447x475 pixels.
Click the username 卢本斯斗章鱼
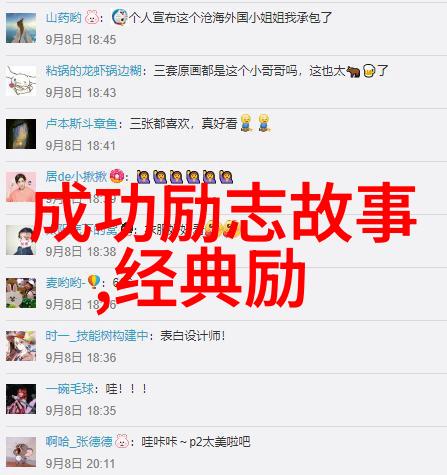click(x=82, y=124)
